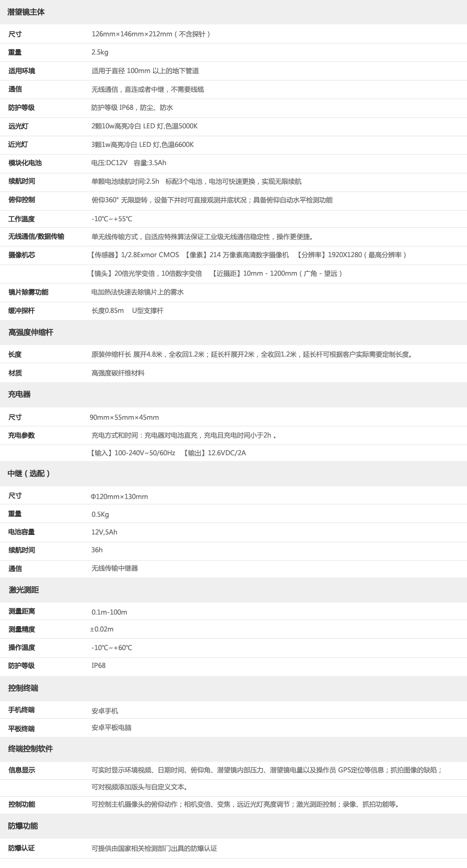Click accuracy value ±0.02m
Image resolution: width=467 pixels, height=868 pixels.
coord(102,629)
